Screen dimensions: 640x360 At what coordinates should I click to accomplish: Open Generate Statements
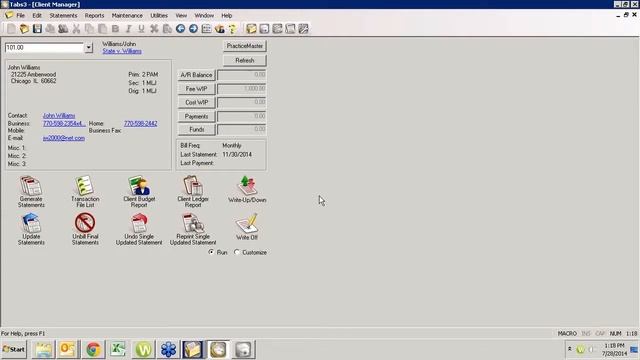[31, 192]
